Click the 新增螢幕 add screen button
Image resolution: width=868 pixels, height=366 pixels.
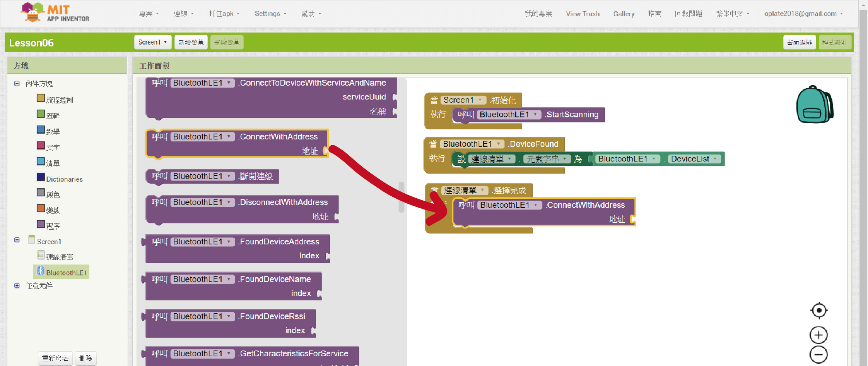click(x=191, y=42)
